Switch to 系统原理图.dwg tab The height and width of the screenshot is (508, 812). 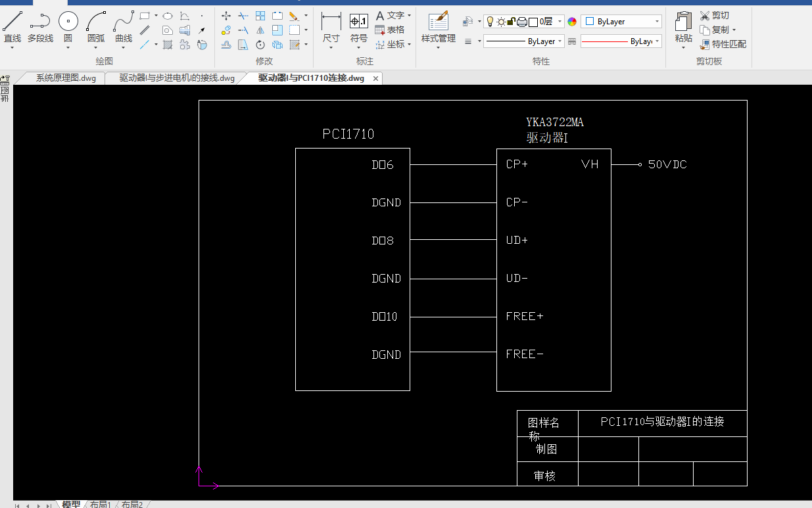click(x=66, y=78)
